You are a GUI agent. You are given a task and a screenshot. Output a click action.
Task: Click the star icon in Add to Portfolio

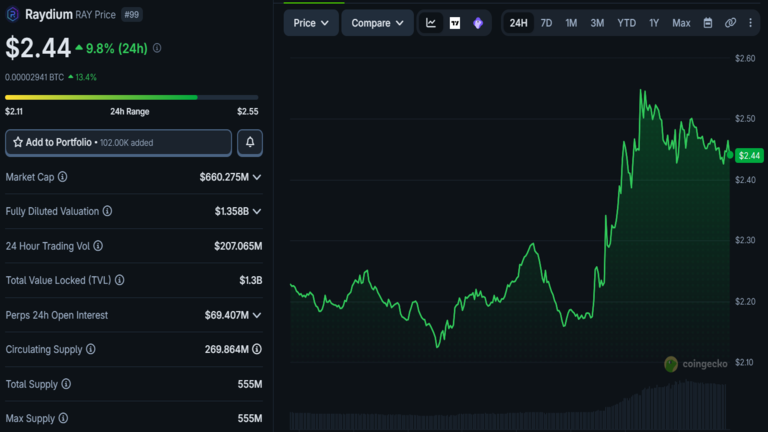pos(18,142)
